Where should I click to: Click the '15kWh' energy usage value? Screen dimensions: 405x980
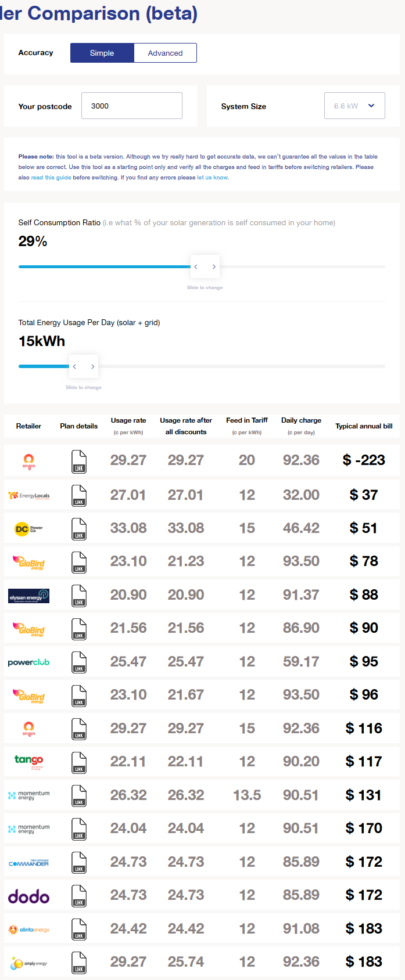(x=42, y=341)
